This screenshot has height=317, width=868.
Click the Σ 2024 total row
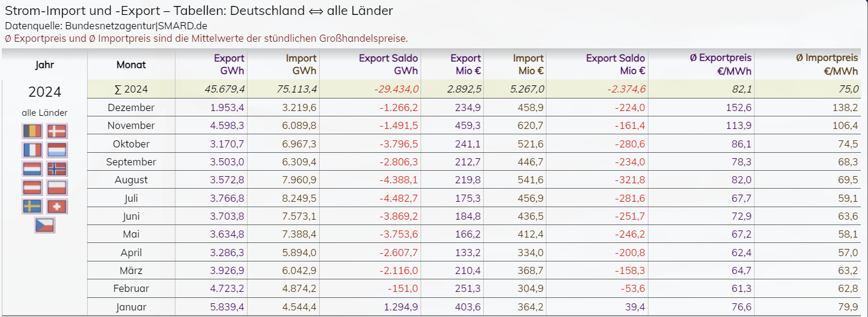click(x=131, y=90)
